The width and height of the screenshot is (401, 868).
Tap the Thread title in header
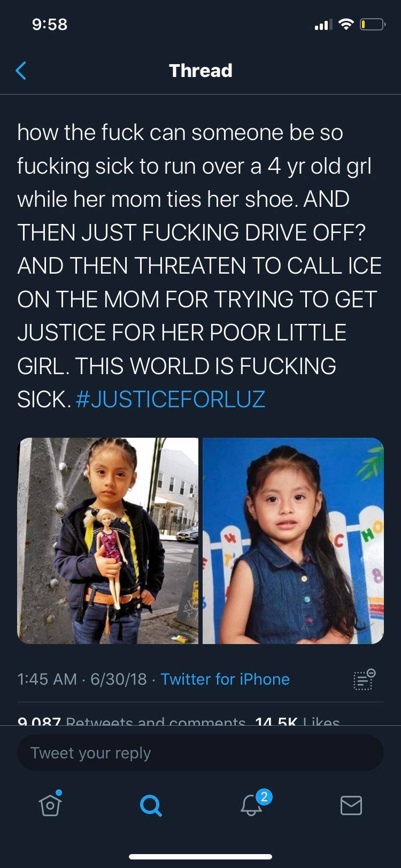pos(200,71)
